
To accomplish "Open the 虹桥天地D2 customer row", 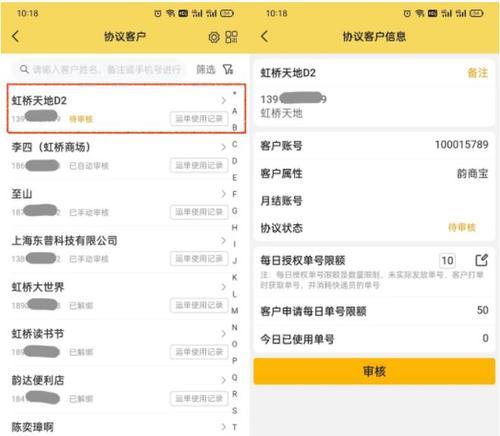I will pos(126,109).
